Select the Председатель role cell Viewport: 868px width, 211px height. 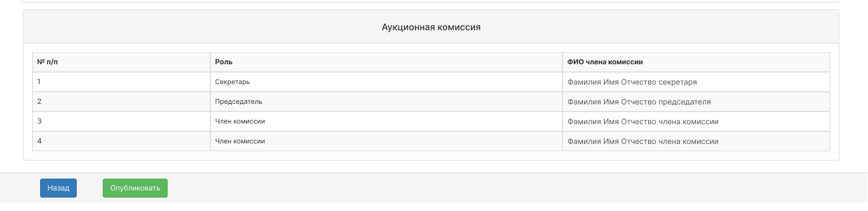386,102
